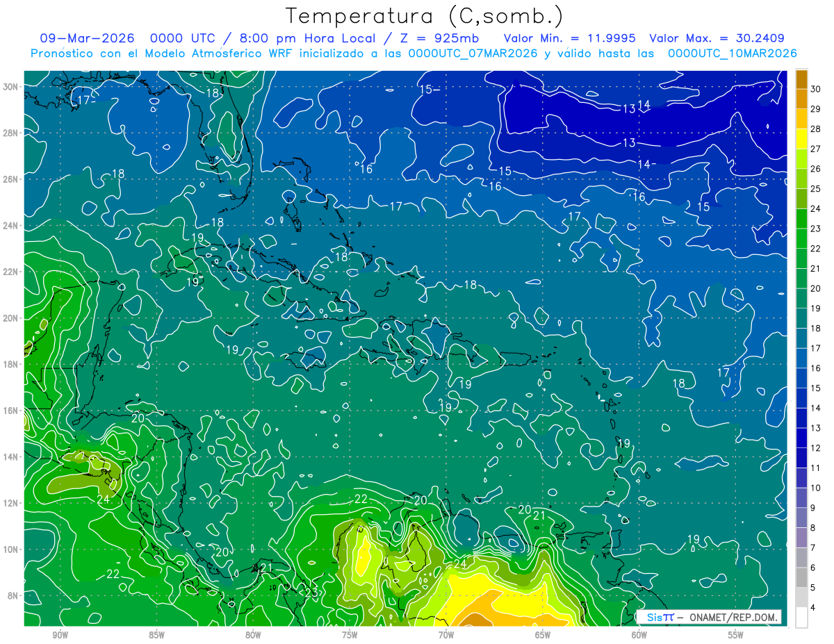
Task: Click the 22N latitude axis label
Action: pyautogui.click(x=11, y=272)
